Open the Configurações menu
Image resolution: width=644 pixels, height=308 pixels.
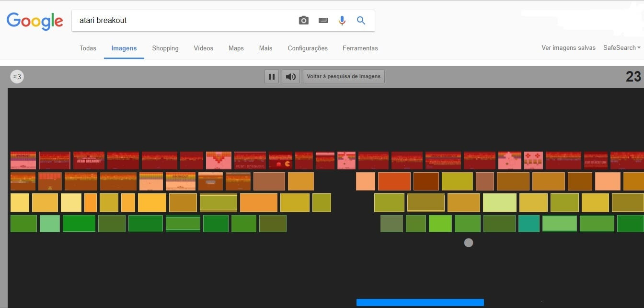[308, 48]
